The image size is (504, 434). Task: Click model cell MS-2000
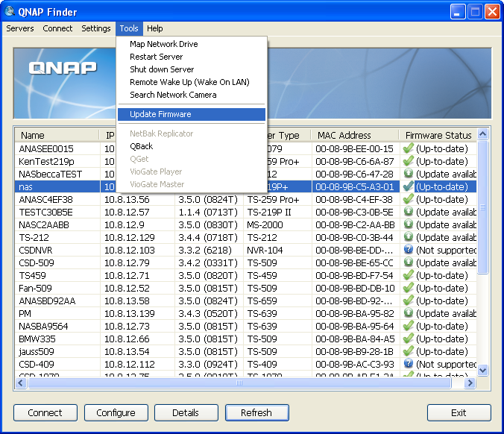pos(265,224)
